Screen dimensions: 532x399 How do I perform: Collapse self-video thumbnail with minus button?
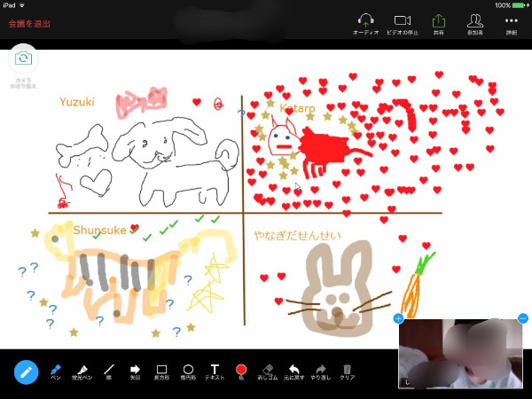click(522, 318)
